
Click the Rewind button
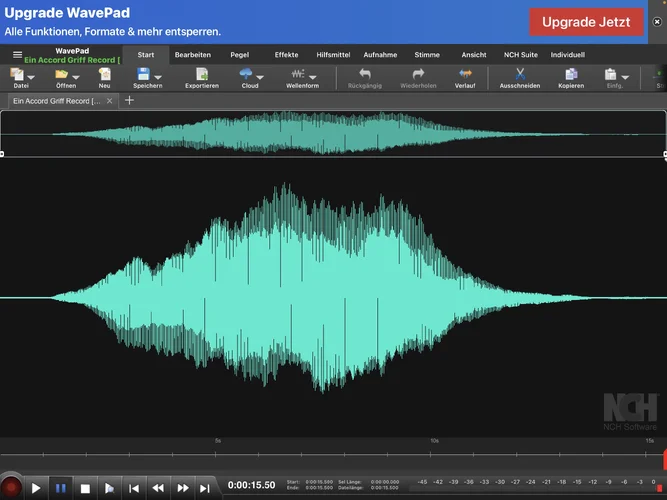point(158,488)
